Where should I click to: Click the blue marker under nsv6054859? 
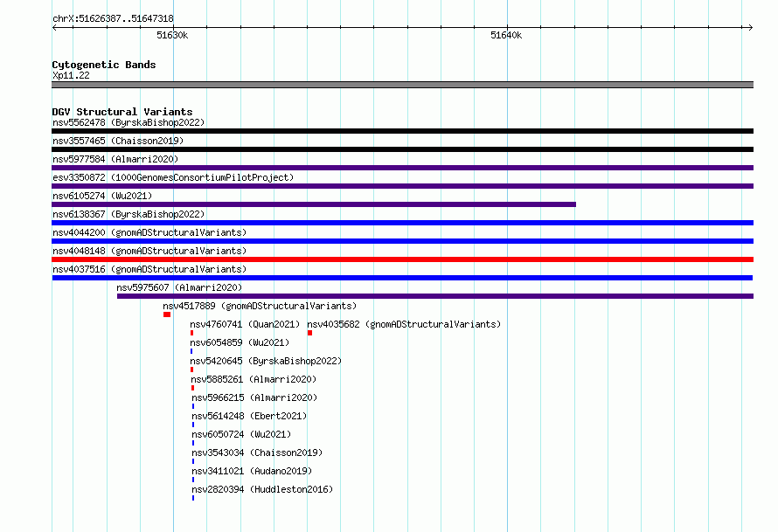(191, 351)
